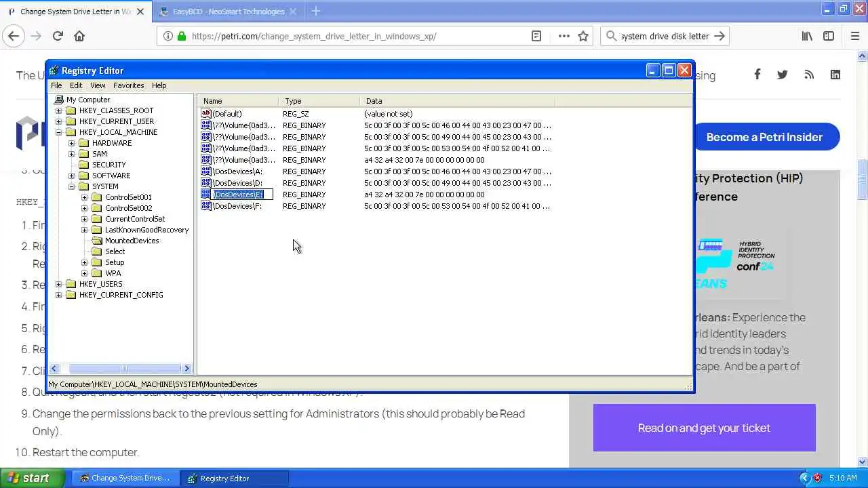Collapse SYSTEM key node
Screen dimensions: 868x488
[71, 186]
